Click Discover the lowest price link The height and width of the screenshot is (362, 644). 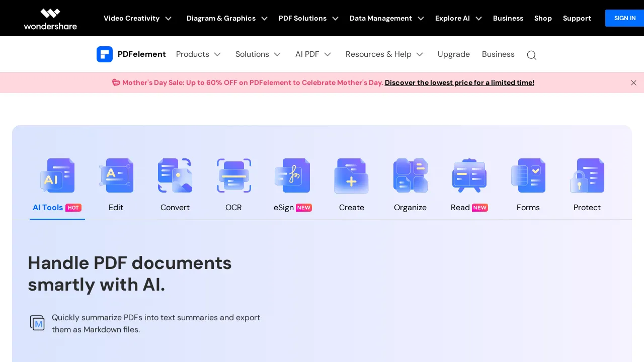tap(459, 83)
